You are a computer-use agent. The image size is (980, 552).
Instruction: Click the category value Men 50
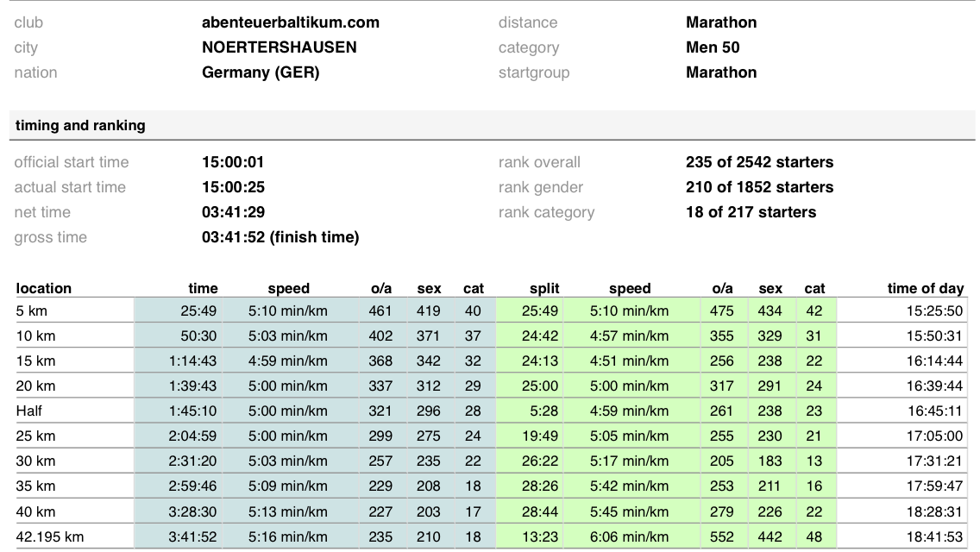[x=713, y=47]
